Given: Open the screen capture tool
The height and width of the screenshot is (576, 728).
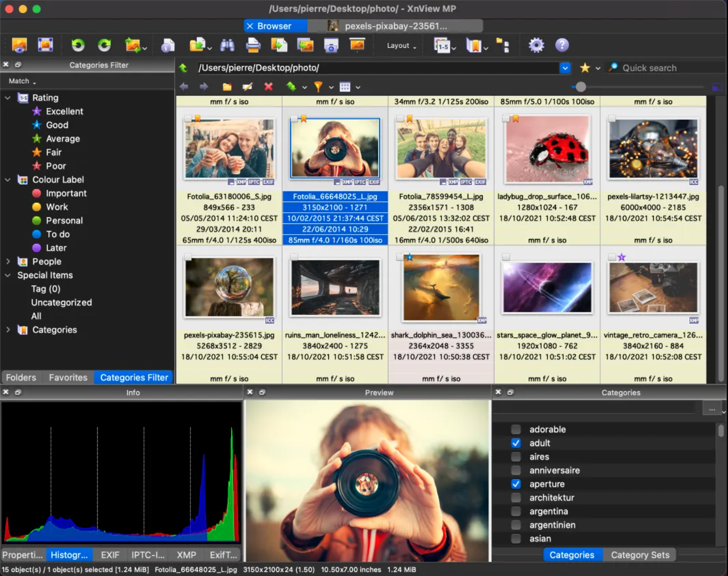Looking at the screenshot, I should point(331,45).
